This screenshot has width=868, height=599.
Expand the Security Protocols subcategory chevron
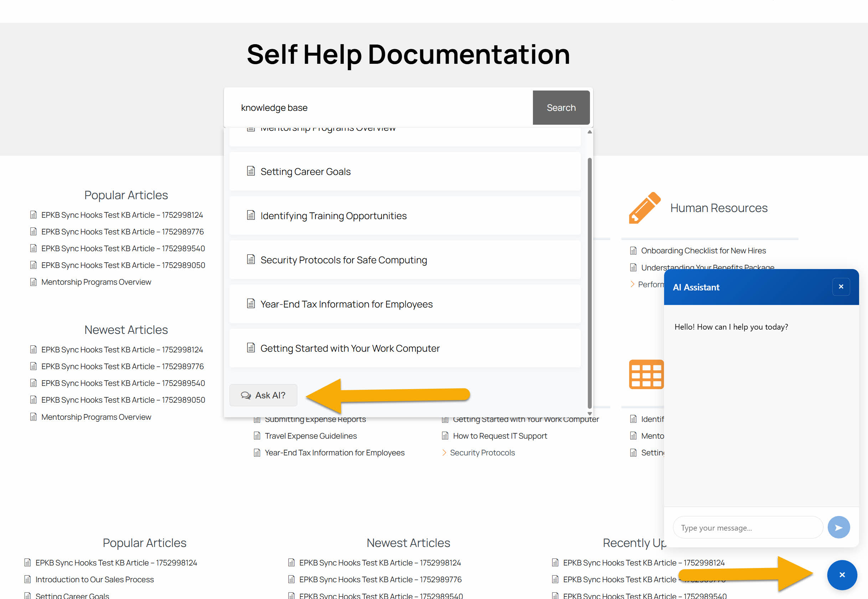tap(444, 453)
